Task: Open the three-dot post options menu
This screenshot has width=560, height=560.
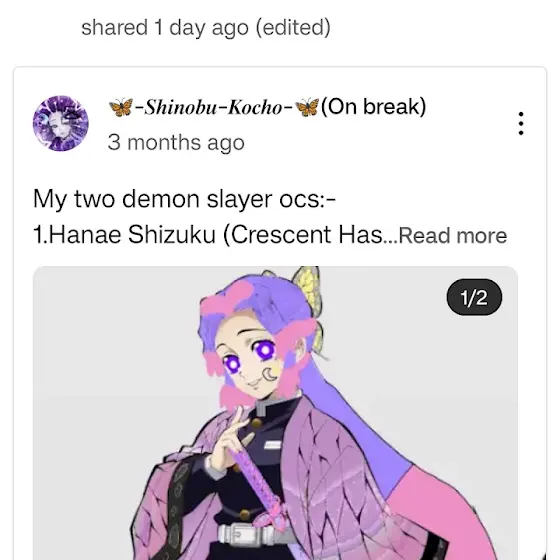Action: [521, 124]
